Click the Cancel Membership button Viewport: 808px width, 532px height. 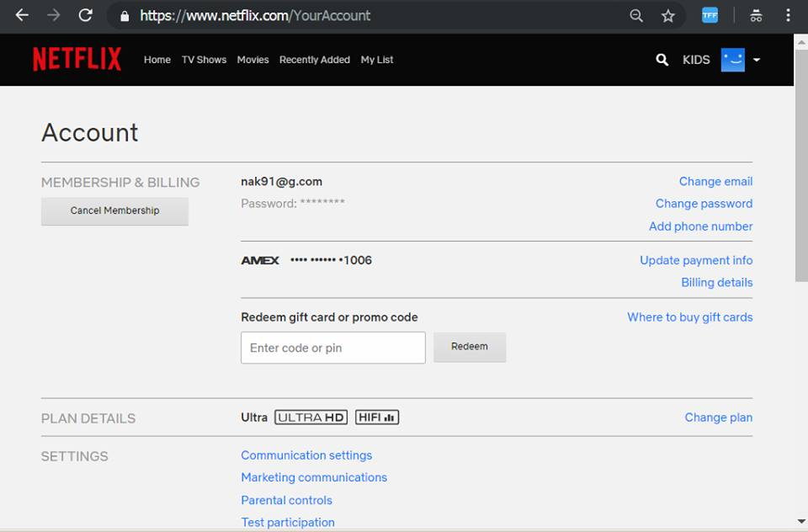tap(115, 210)
